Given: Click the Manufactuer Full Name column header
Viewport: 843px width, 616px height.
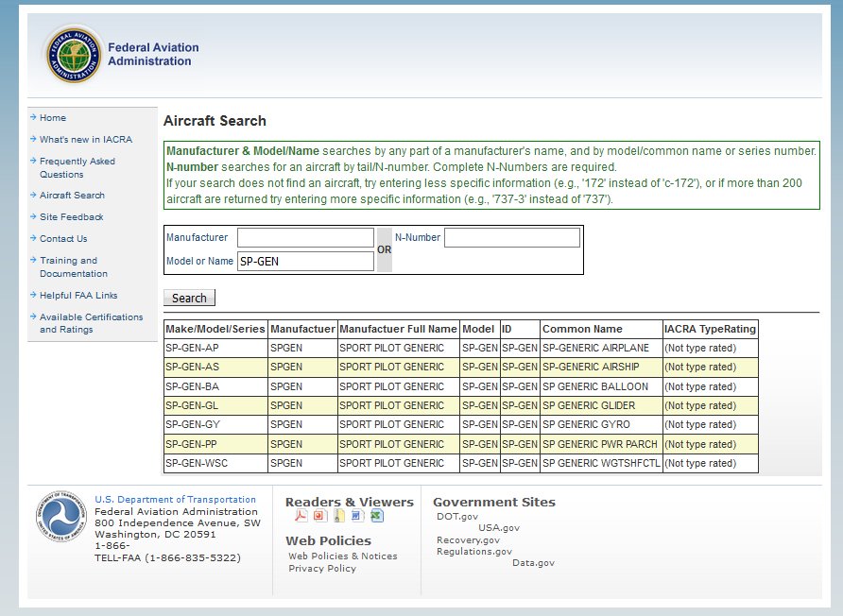Looking at the screenshot, I should [399, 329].
